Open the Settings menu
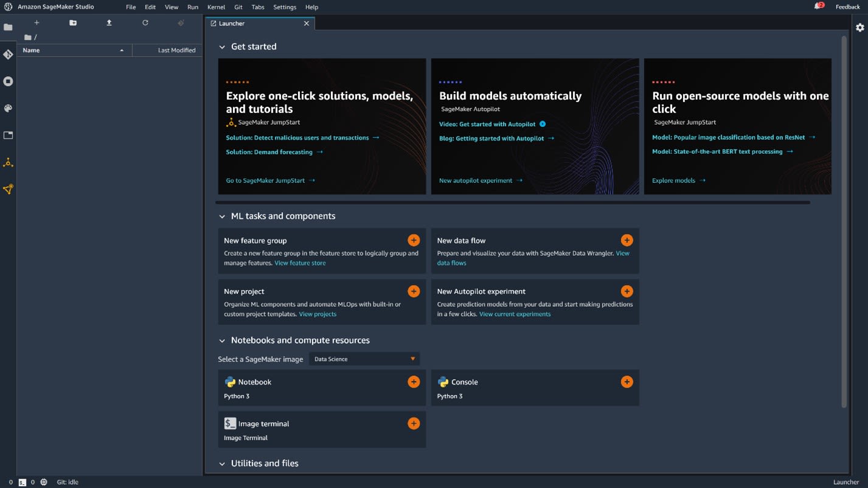Image resolution: width=868 pixels, height=488 pixels. pyautogui.click(x=285, y=7)
